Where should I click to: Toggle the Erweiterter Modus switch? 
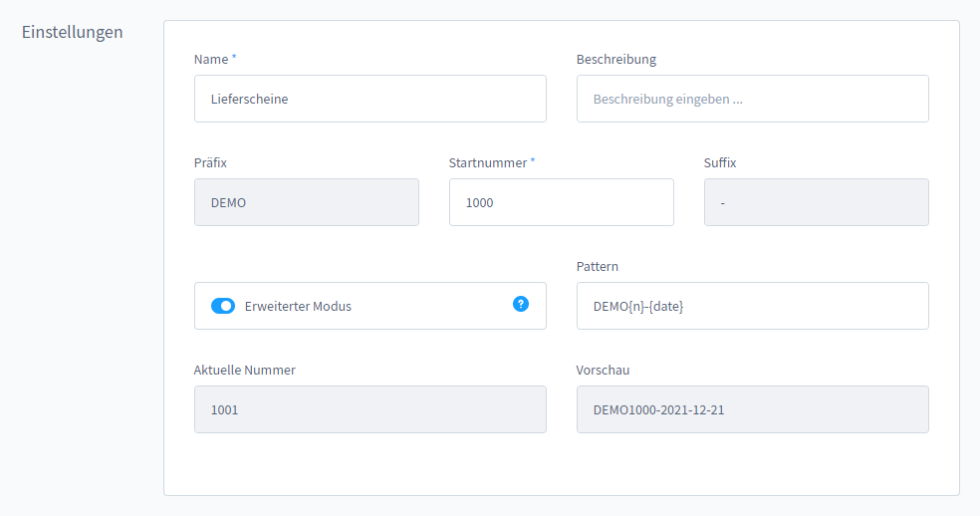coord(223,306)
